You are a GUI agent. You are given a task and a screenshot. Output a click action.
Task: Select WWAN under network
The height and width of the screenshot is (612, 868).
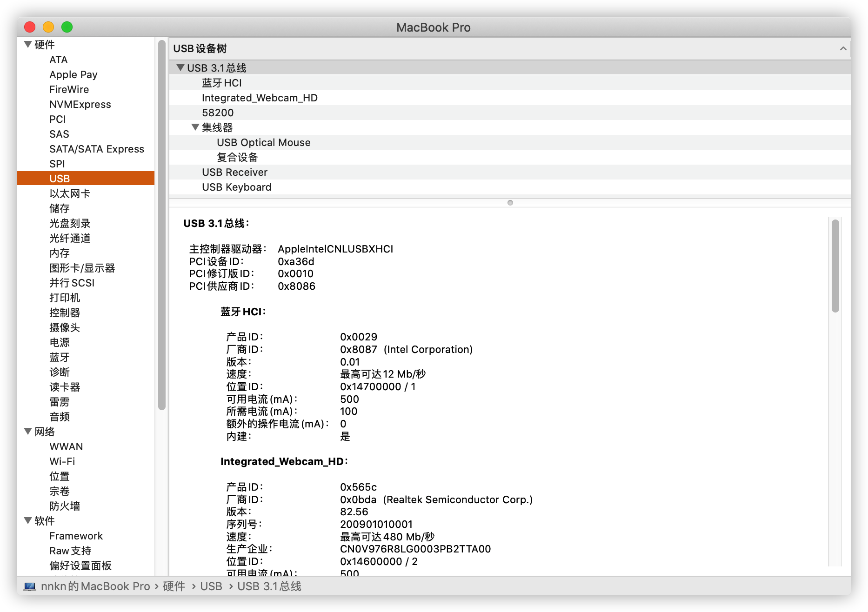click(66, 446)
